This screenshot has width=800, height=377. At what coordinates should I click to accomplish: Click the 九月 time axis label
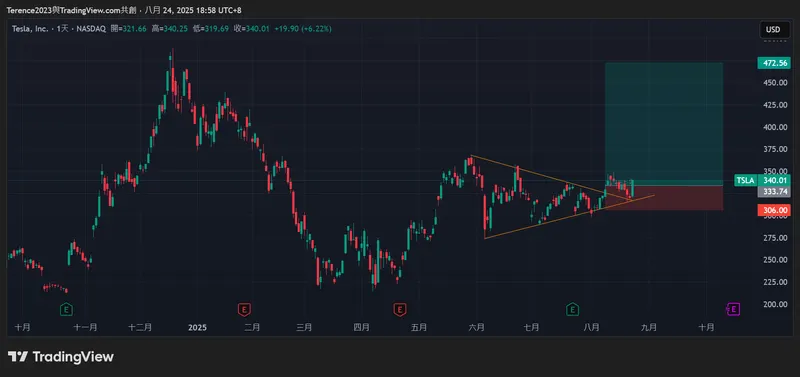(x=648, y=327)
